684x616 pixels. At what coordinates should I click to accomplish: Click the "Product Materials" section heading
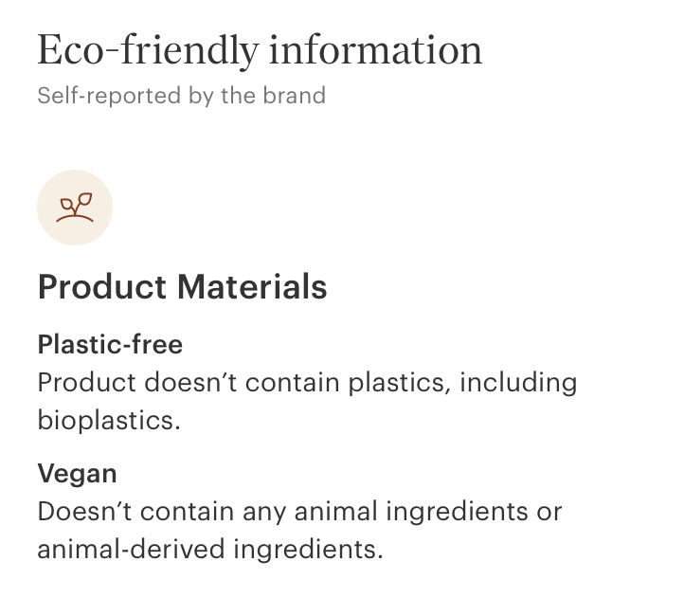coord(182,287)
